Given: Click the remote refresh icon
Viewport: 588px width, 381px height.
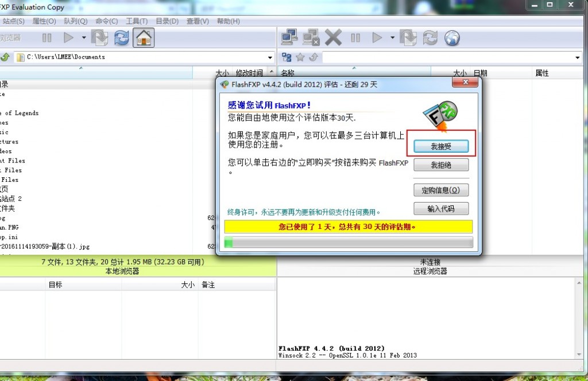Looking at the screenshot, I should click(430, 38).
